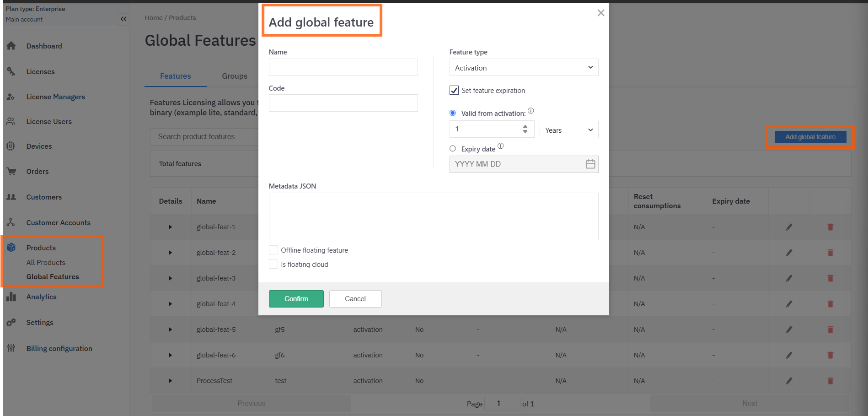
Task: Uncheck Set feature expiration checkbox
Action: coord(454,91)
